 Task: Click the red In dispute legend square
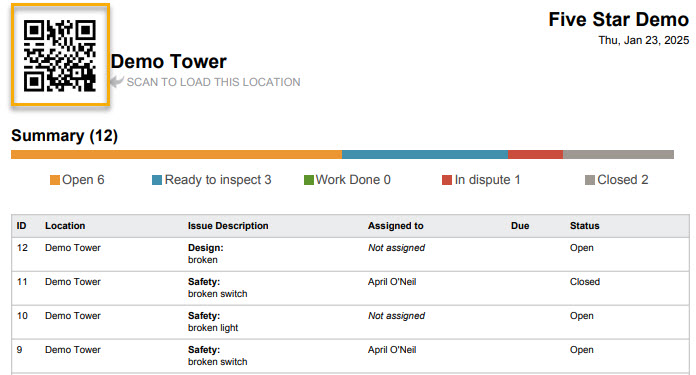click(x=447, y=180)
